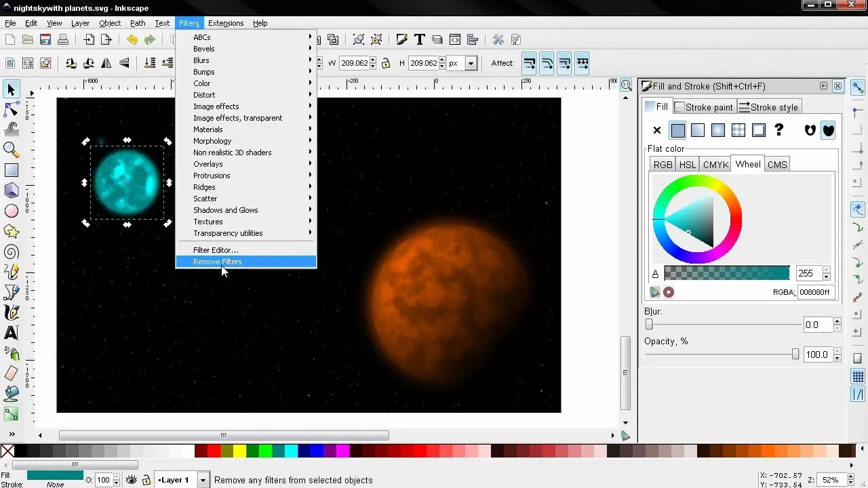This screenshot has height=488, width=868.
Task: Expand Morphology filter submenu
Action: tap(245, 141)
